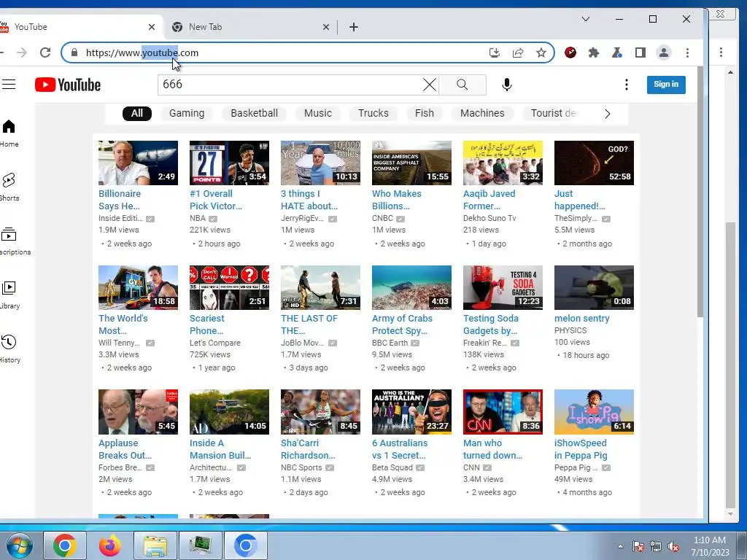This screenshot has height=560, width=747.
Task: Filter by Basketball chip
Action: [x=255, y=113]
